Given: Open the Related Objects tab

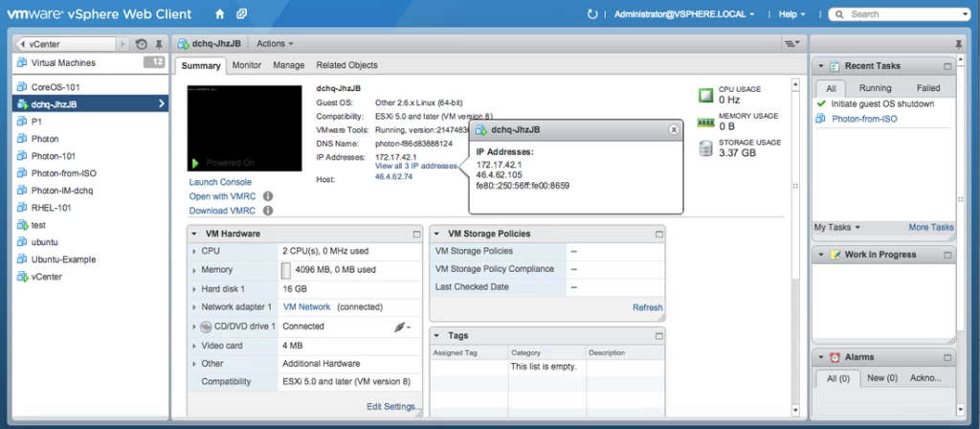Looking at the screenshot, I should [x=346, y=65].
